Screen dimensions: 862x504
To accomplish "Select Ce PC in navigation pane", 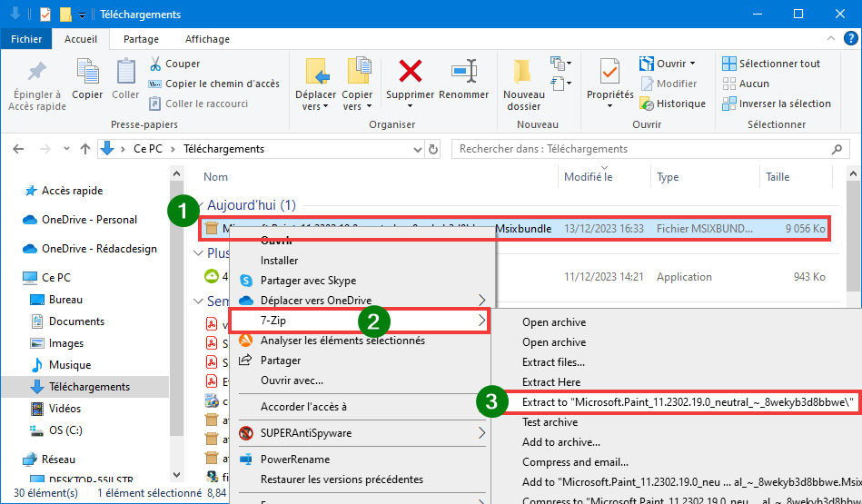I will (46, 278).
